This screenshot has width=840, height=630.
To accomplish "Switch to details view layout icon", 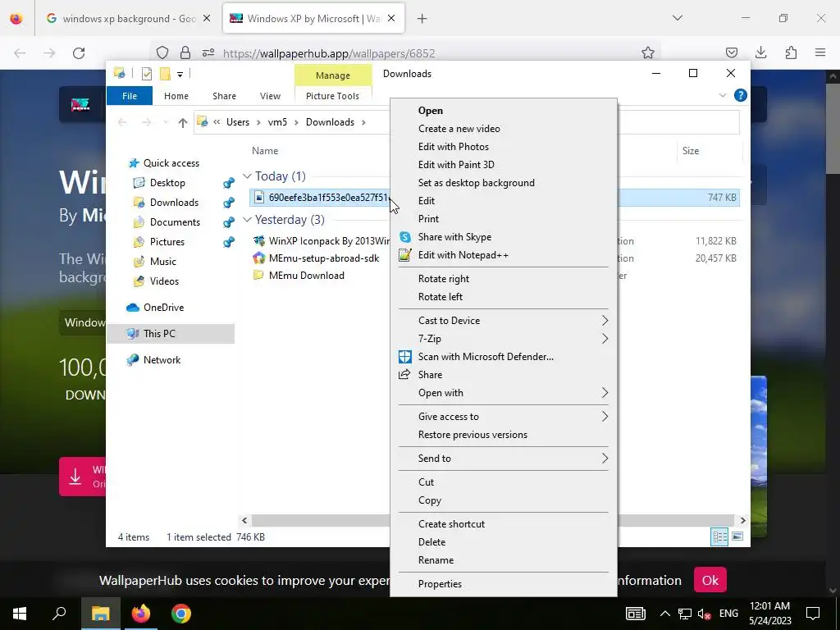I will (719, 536).
